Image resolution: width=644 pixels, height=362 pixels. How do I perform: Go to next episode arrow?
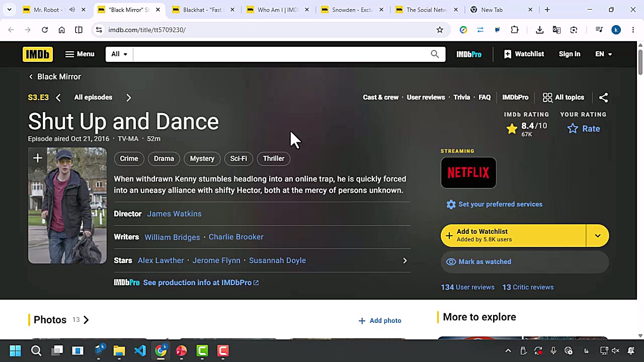pyautogui.click(x=129, y=98)
